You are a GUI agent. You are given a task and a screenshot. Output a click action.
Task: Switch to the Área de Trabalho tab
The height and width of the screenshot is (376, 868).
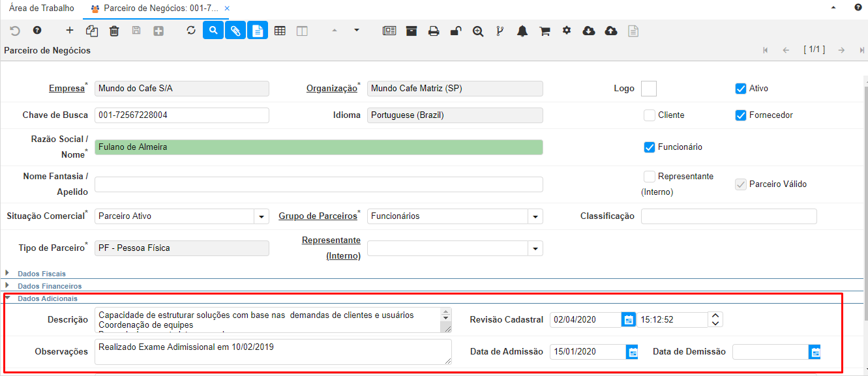coord(42,8)
